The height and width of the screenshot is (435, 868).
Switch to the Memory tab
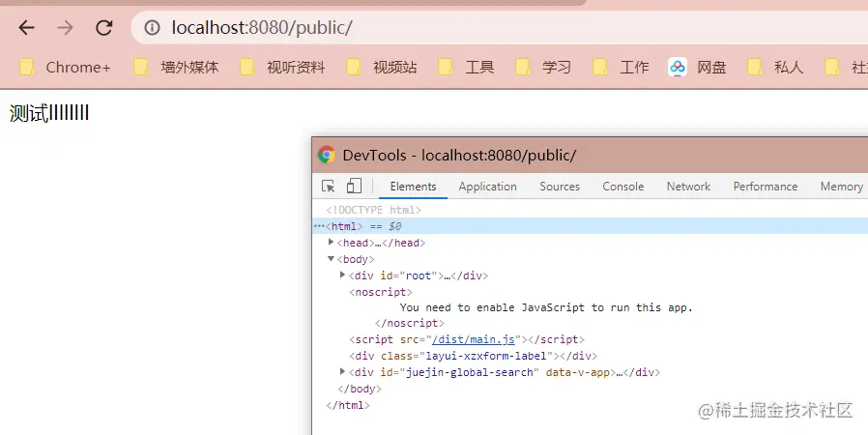(x=842, y=187)
